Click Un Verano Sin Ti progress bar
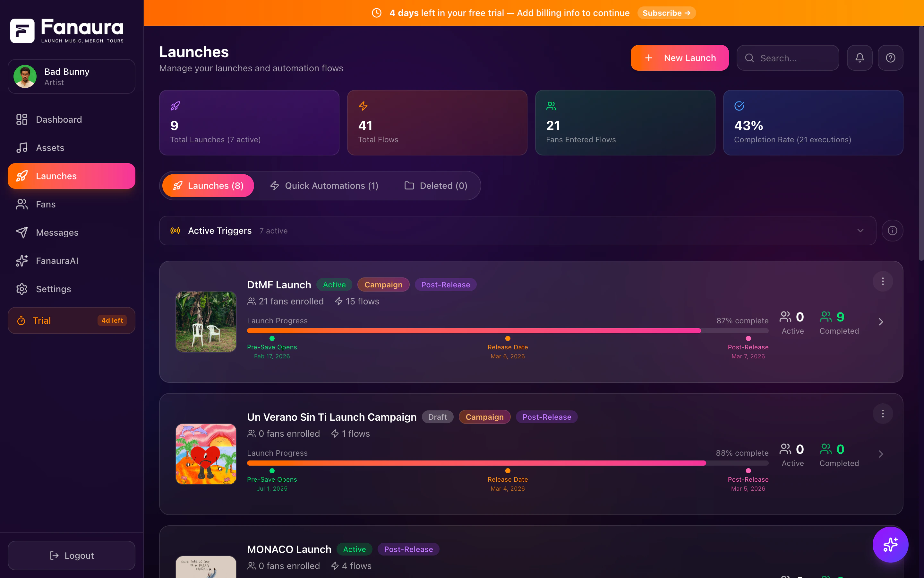 pos(508,463)
